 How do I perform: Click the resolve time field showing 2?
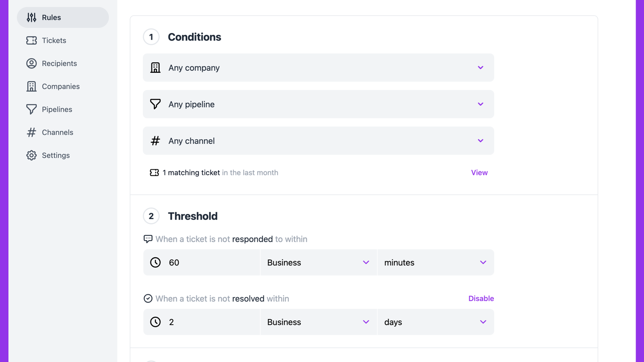pos(209,322)
